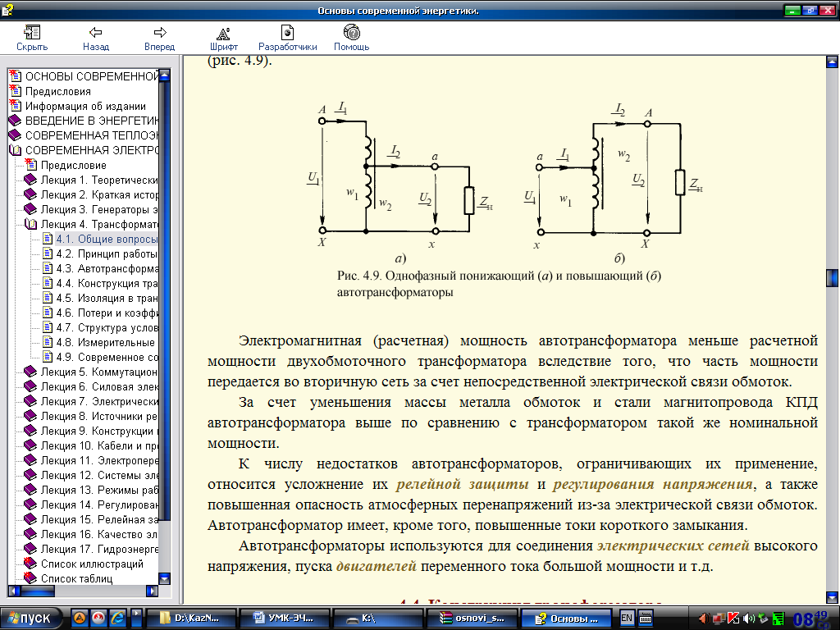Click content pane scroll up arrow

(832, 62)
